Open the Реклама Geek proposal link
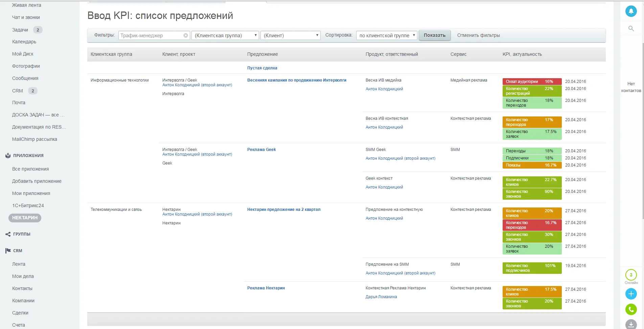This screenshot has height=329, width=644. pos(261,150)
